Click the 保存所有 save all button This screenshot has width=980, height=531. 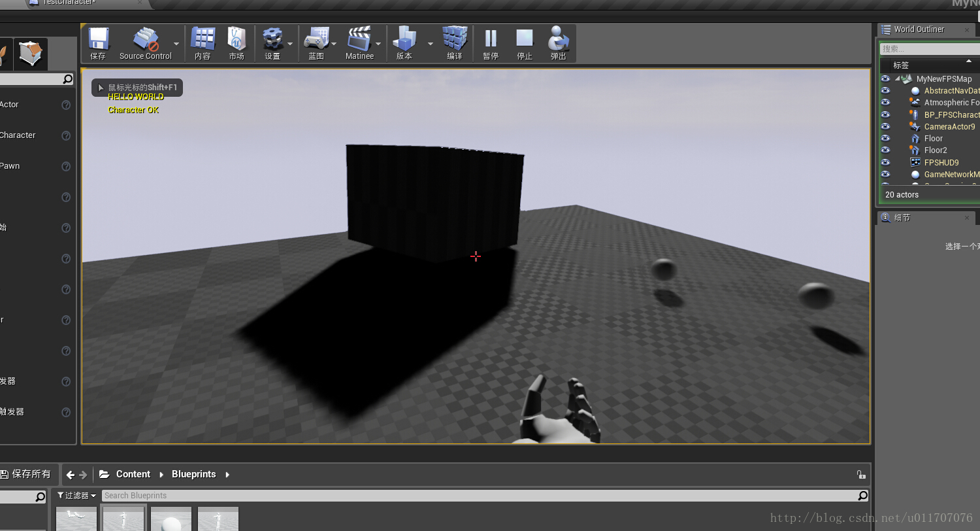click(25, 474)
